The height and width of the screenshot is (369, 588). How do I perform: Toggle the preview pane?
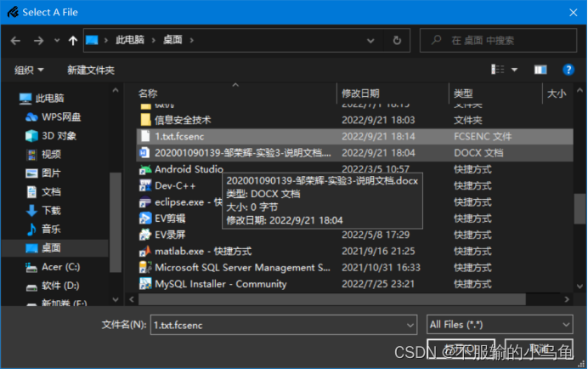click(540, 70)
